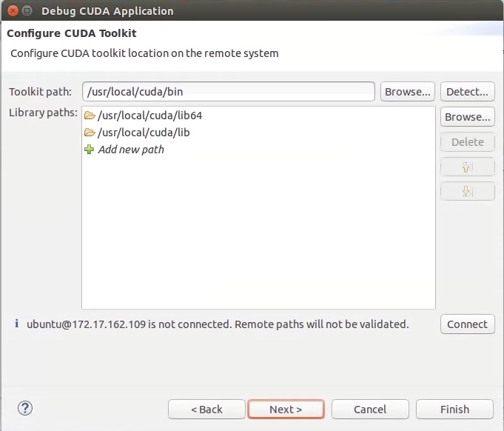504x431 pixels.
Task: Browse for the Toolkit path location
Action: (x=407, y=92)
